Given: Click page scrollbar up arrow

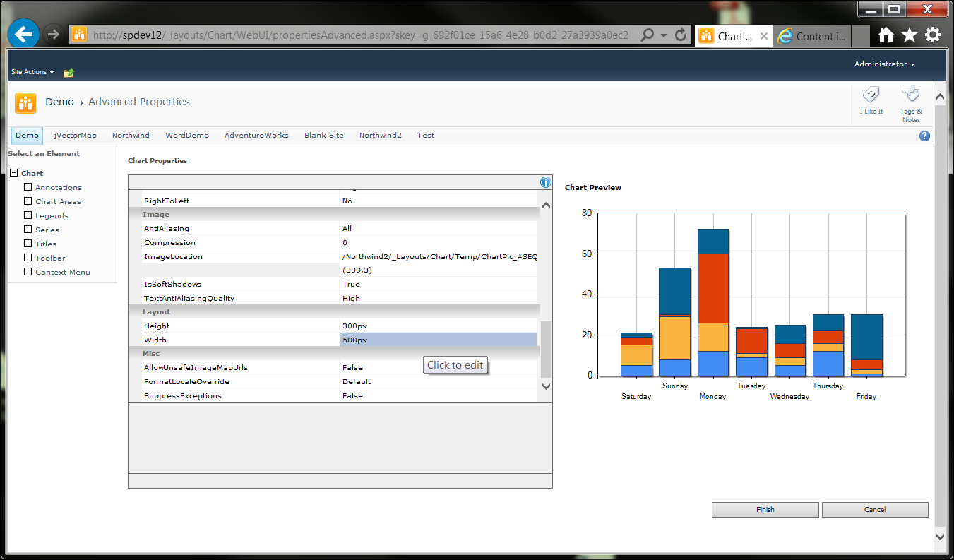Looking at the screenshot, I should [939, 96].
